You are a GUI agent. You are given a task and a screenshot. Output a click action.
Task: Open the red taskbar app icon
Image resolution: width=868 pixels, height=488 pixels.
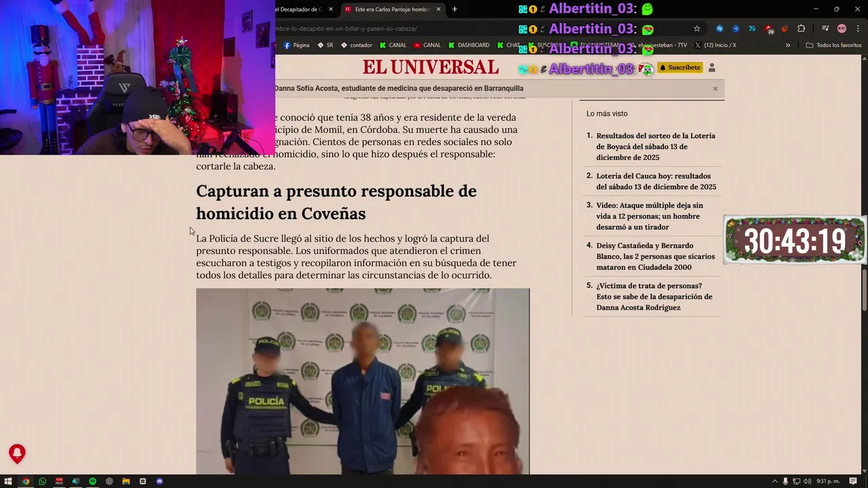click(x=59, y=481)
